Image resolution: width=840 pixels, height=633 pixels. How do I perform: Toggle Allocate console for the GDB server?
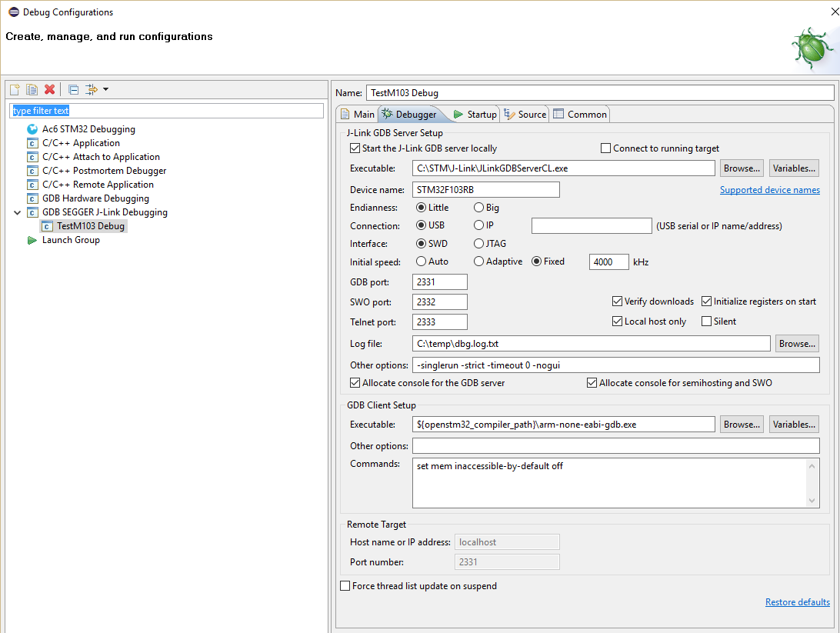(x=355, y=383)
